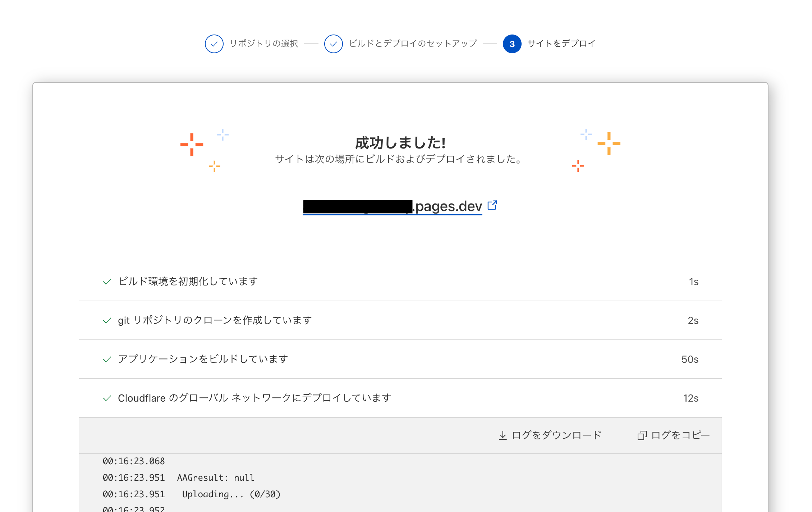Click the copy icon beside ログをコピー
Image resolution: width=812 pixels, height=512 pixels.
point(642,435)
